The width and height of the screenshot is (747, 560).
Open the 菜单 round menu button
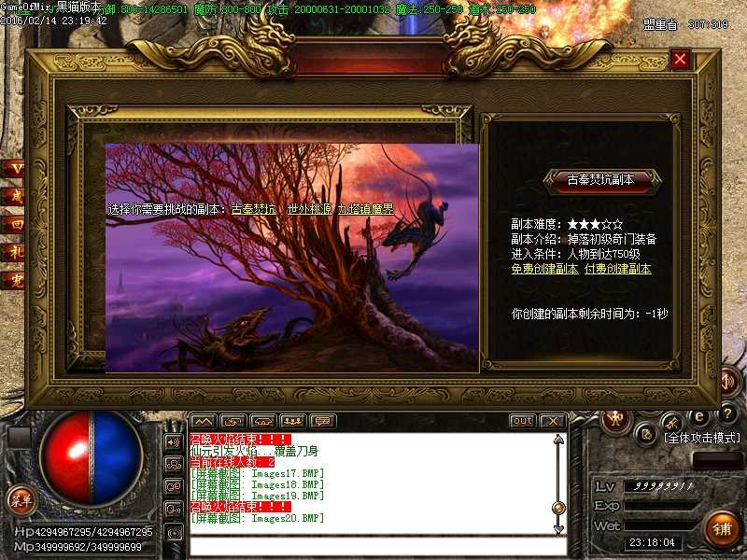[21, 500]
